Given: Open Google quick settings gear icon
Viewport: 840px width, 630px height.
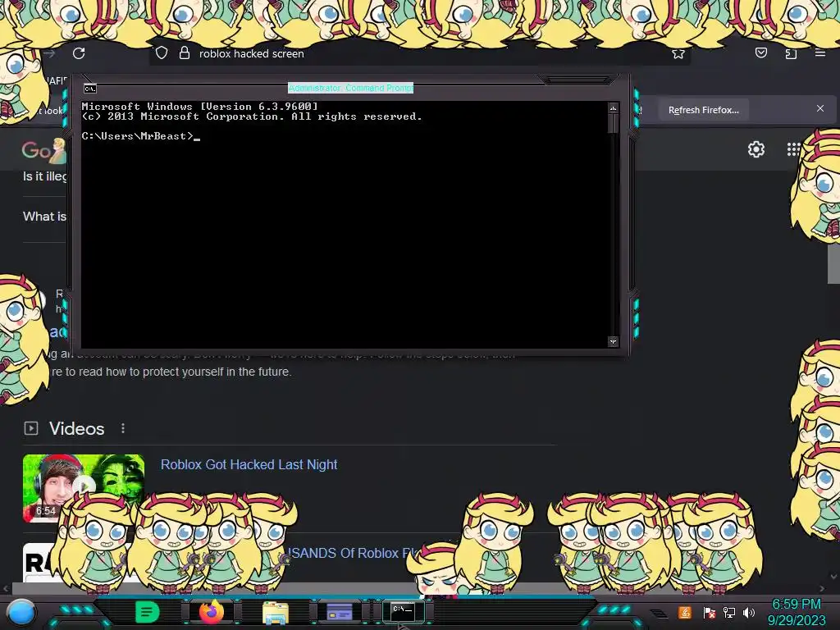Looking at the screenshot, I should pos(756,149).
